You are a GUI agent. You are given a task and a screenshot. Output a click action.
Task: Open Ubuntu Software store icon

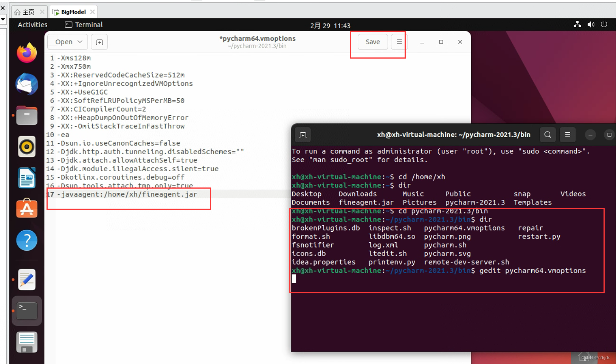pos(27,208)
